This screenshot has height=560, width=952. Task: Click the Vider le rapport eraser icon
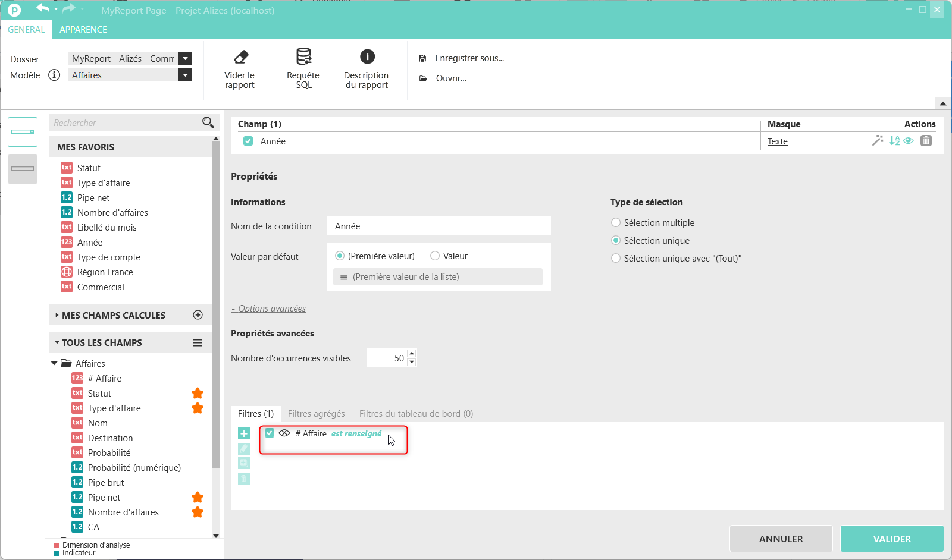241,57
